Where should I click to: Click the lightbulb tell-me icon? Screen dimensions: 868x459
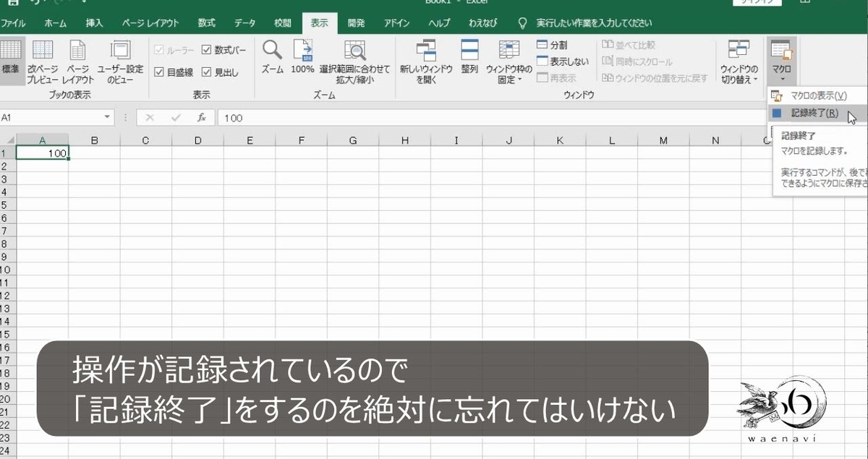coord(523,23)
